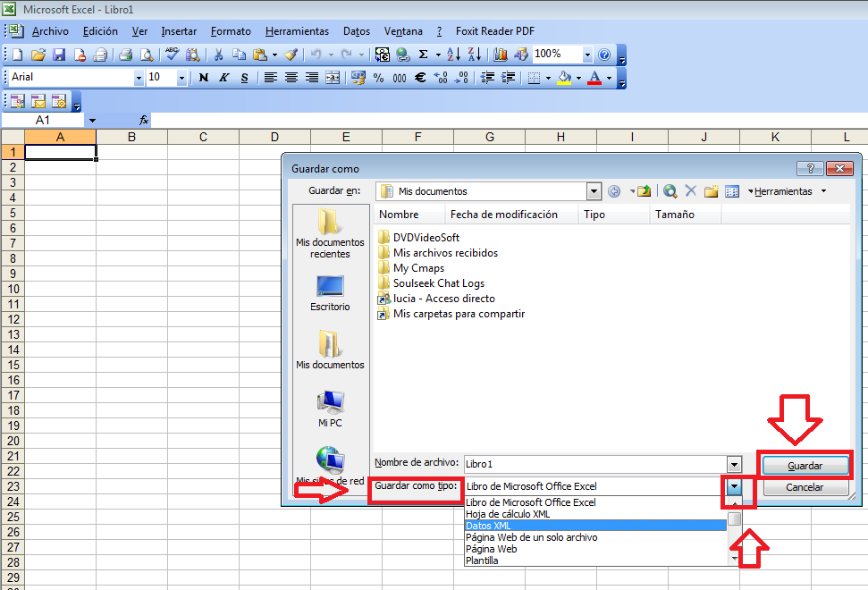The height and width of the screenshot is (590, 868).
Task: Click the Cut scissors icon
Action: pos(218,55)
